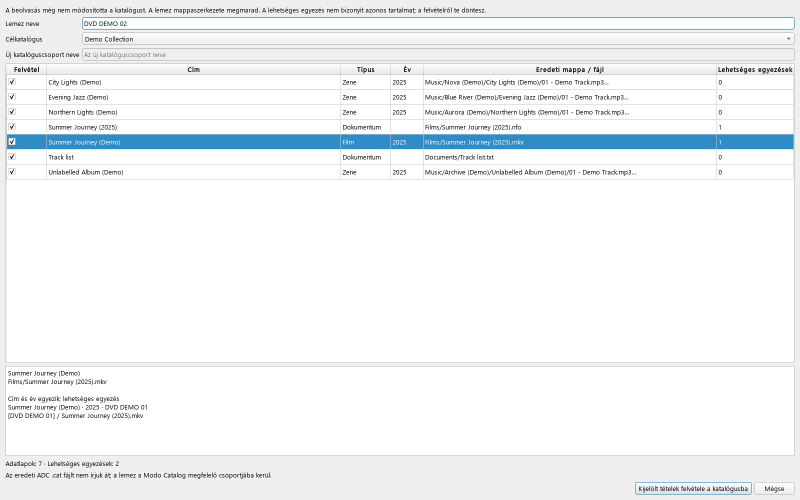Toggle Unlabelled Album (Demo) include checkbox

(12, 172)
